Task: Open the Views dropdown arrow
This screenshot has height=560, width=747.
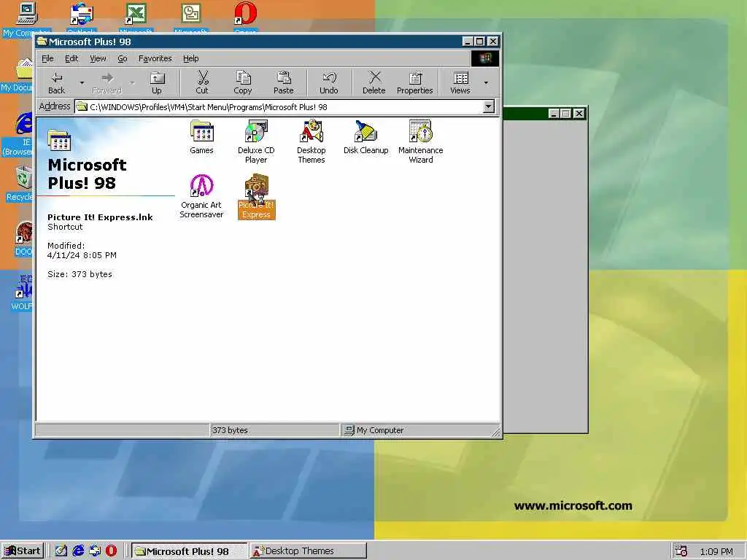Action: pos(486,83)
